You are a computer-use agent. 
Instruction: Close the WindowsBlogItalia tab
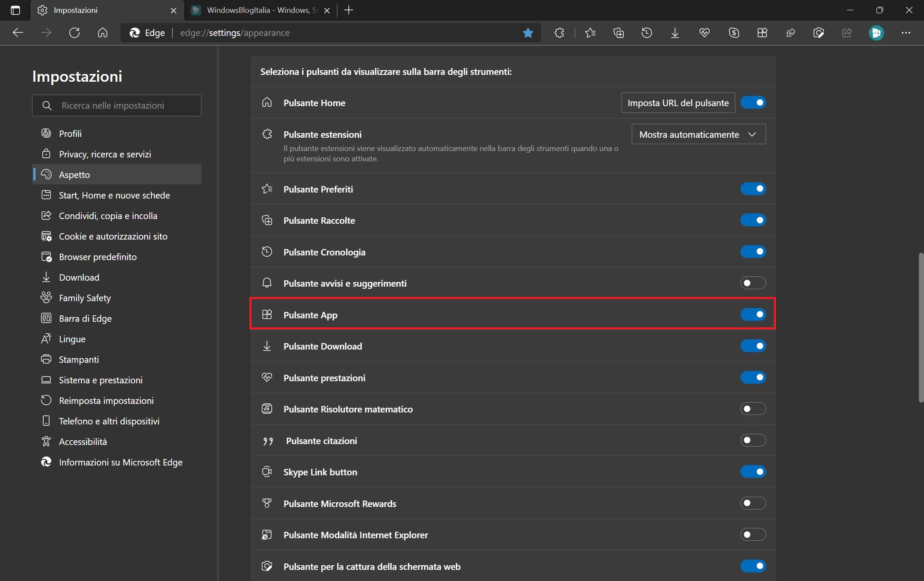(327, 11)
